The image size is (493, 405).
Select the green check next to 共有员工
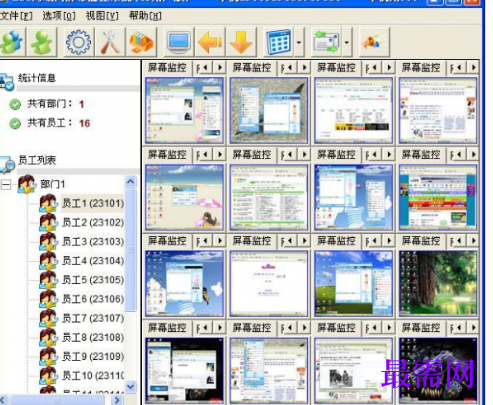pos(15,123)
